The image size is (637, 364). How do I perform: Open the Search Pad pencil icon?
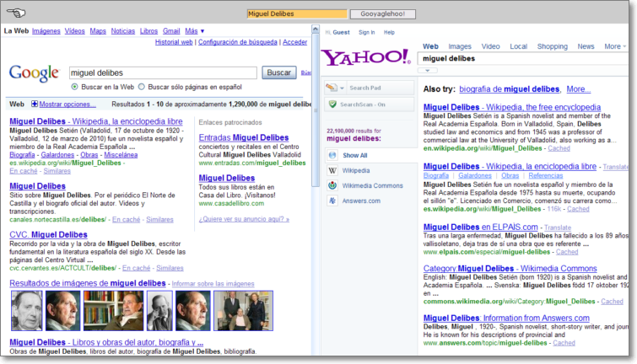tap(332, 88)
